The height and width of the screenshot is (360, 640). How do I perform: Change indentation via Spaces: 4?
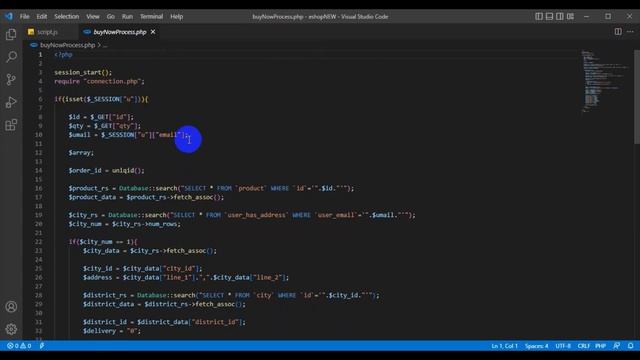tap(537, 346)
